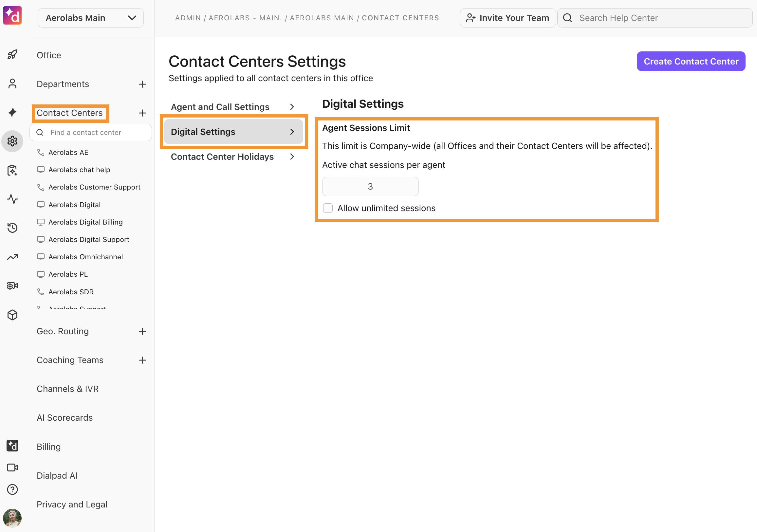Screen dimensions: 757x532
Task: Open the Aerolabs AE contact center
Action: click(68, 152)
